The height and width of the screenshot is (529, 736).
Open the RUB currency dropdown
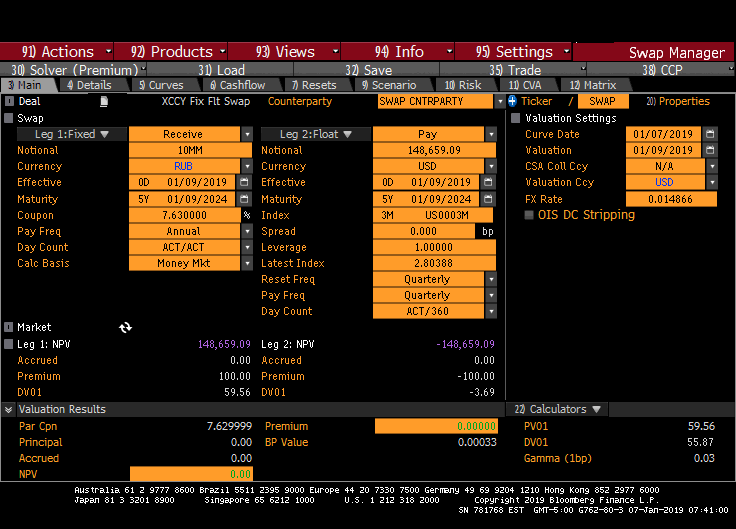(247, 166)
